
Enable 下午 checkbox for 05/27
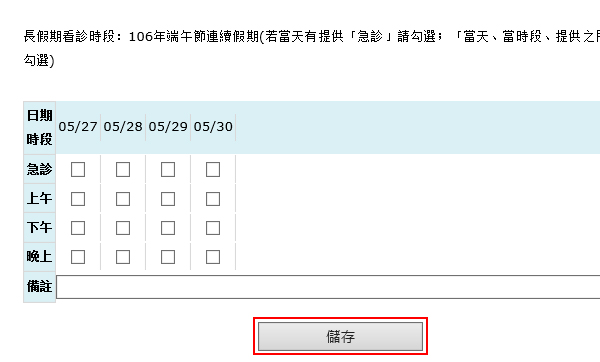[x=78, y=228]
